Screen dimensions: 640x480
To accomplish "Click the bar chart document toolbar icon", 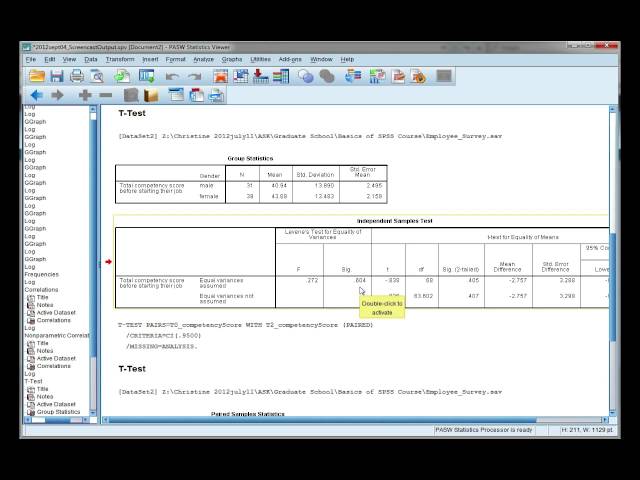I will coord(377,76).
